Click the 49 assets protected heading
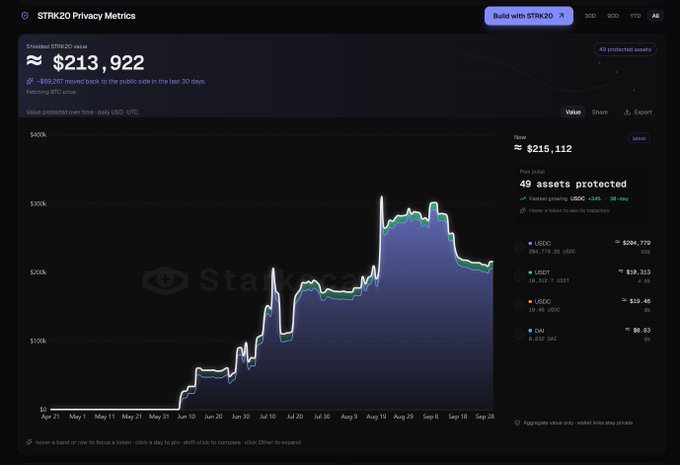This screenshot has height=465, width=680. 573,184
